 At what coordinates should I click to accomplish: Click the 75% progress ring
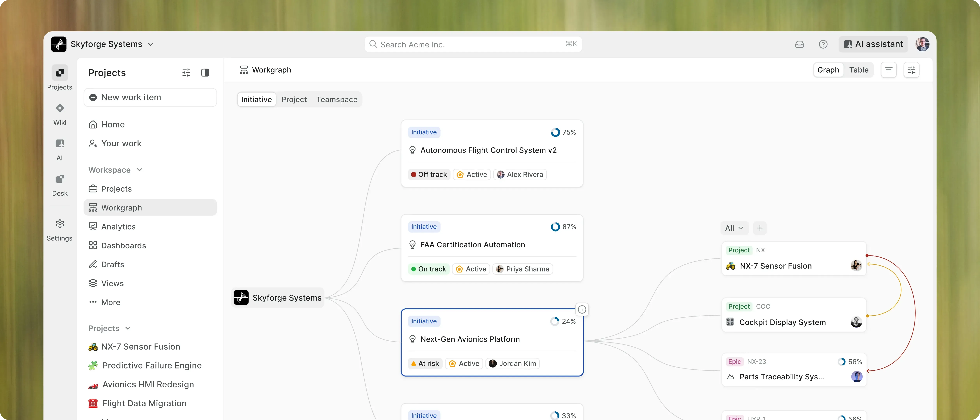coord(555,132)
